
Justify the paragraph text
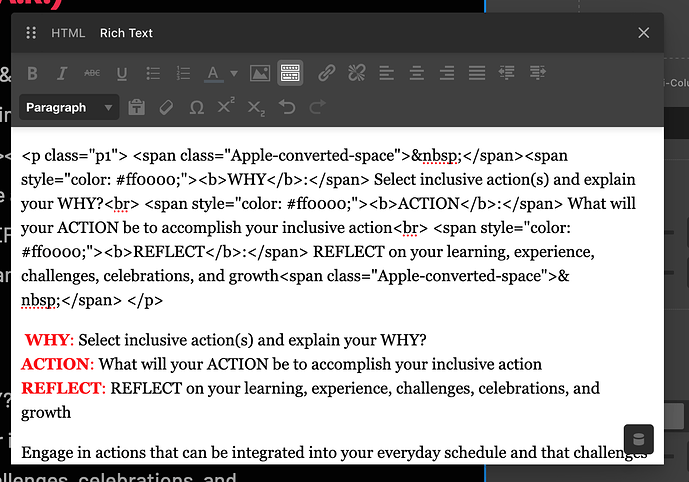(x=477, y=73)
